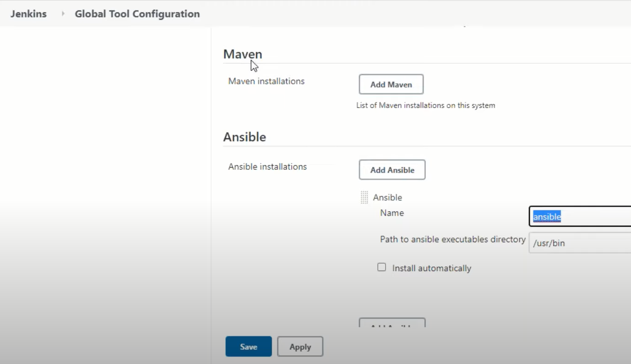Open the Jenkins breadcrumb link

[x=28, y=14]
